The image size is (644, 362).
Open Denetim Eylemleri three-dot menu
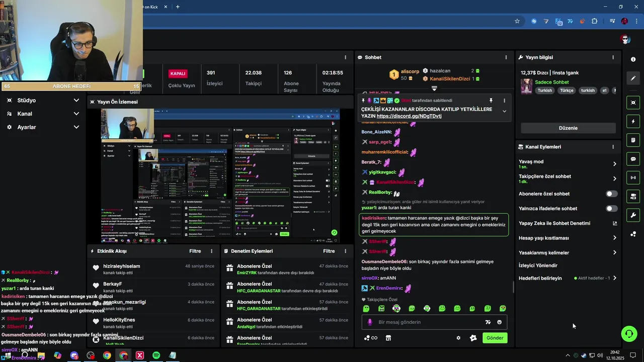(x=345, y=251)
